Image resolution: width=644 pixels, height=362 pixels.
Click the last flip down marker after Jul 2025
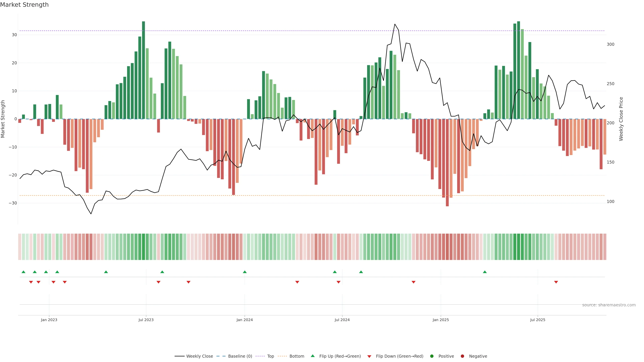point(556,282)
